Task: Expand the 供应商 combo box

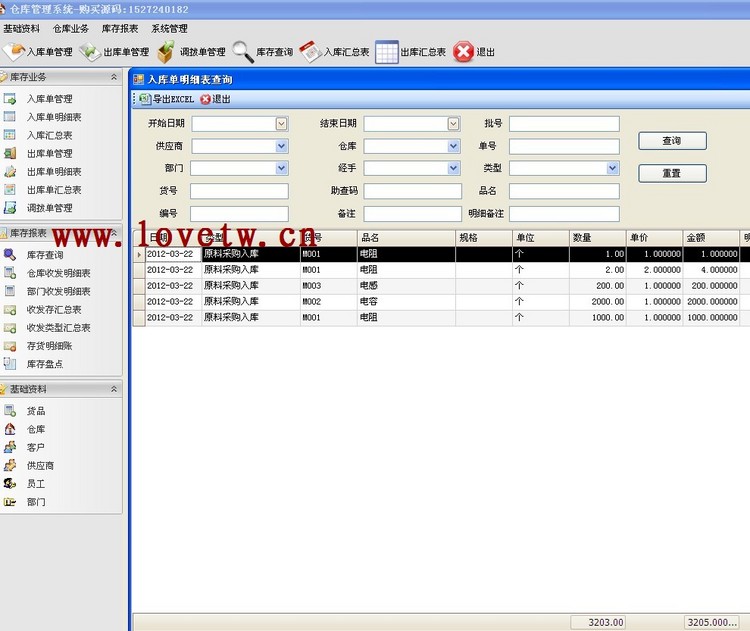Action: tap(281, 146)
